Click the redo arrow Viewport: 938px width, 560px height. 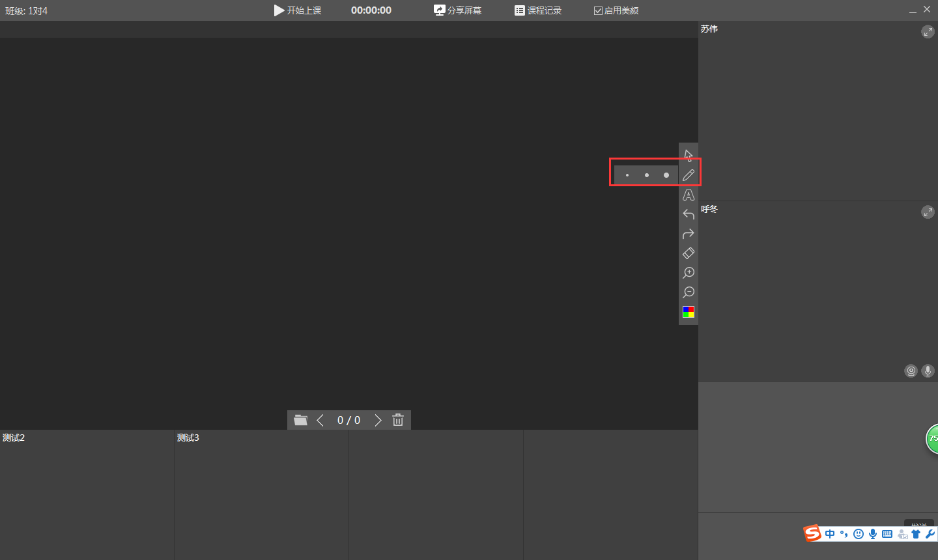coord(689,234)
